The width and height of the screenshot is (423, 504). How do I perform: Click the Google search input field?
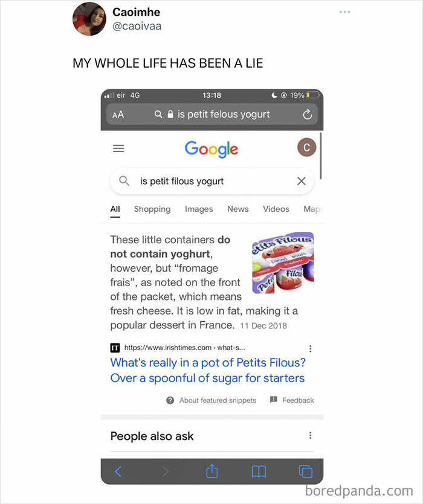211,181
